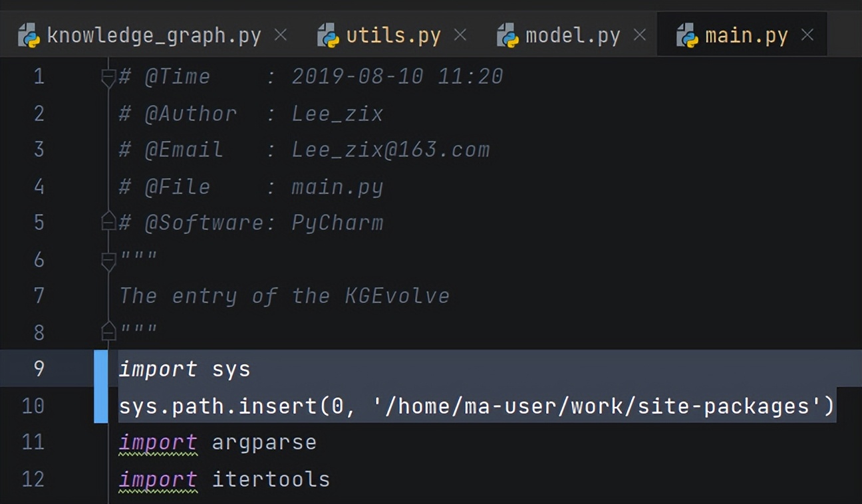Click 'main.py' in the @File comment

337,187
